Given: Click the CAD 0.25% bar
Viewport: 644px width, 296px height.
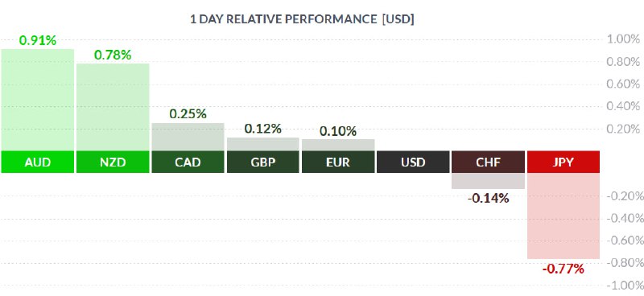Looking at the screenshot, I should [188, 137].
